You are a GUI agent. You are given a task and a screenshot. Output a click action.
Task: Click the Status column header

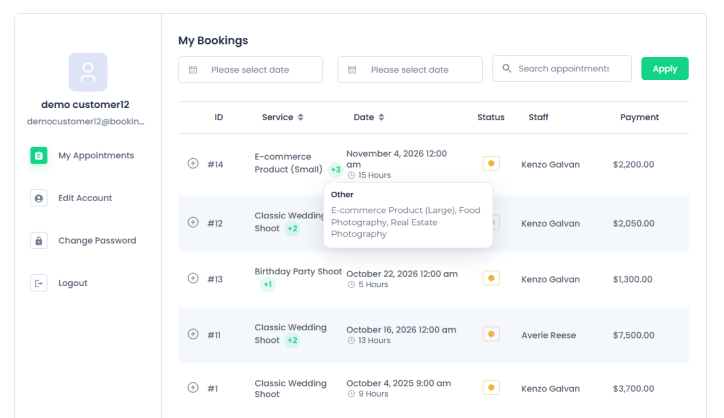click(x=491, y=117)
